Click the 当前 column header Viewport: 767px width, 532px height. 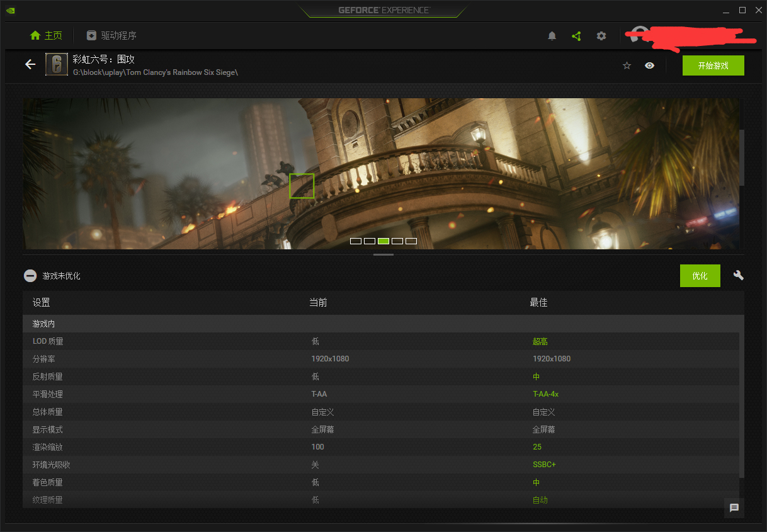click(318, 303)
